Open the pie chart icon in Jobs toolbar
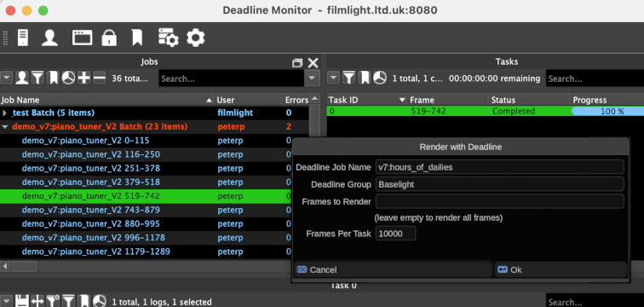 (68, 78)
